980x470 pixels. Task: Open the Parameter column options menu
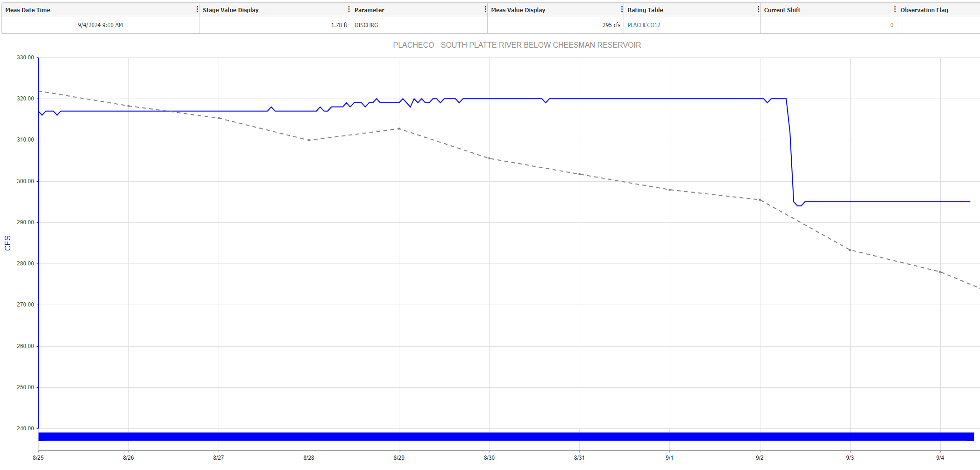pos(485,9)
